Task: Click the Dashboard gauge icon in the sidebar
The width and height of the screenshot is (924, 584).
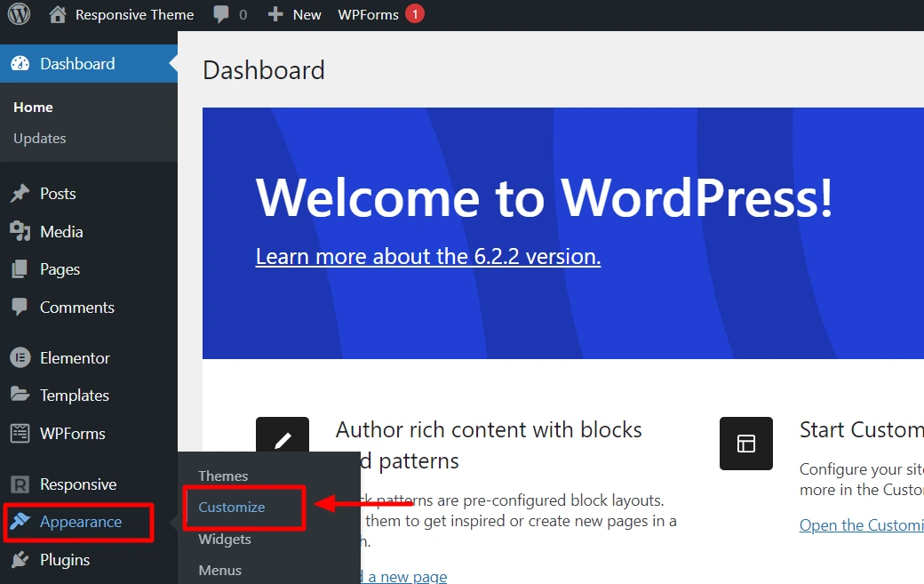Action: click(x=20, y=64)
